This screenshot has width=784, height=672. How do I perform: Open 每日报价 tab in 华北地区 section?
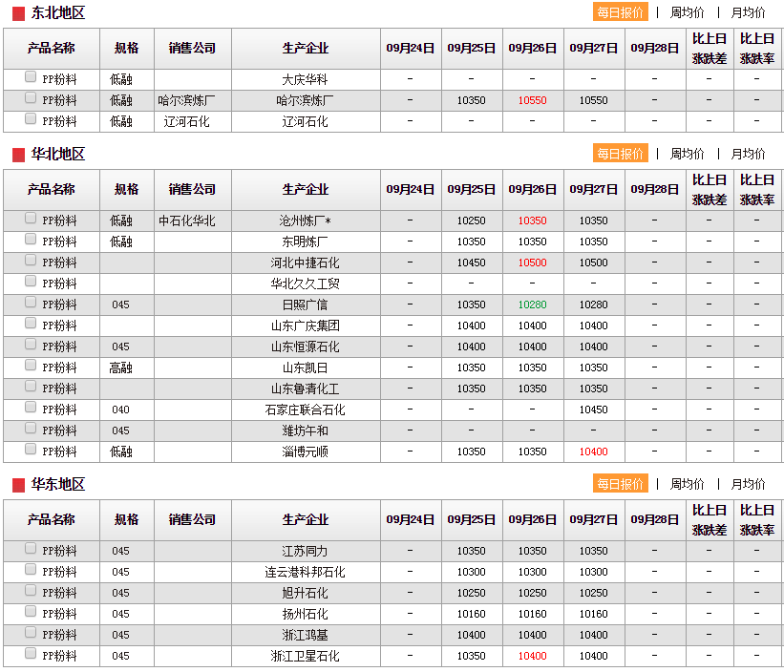pos(620,154)
